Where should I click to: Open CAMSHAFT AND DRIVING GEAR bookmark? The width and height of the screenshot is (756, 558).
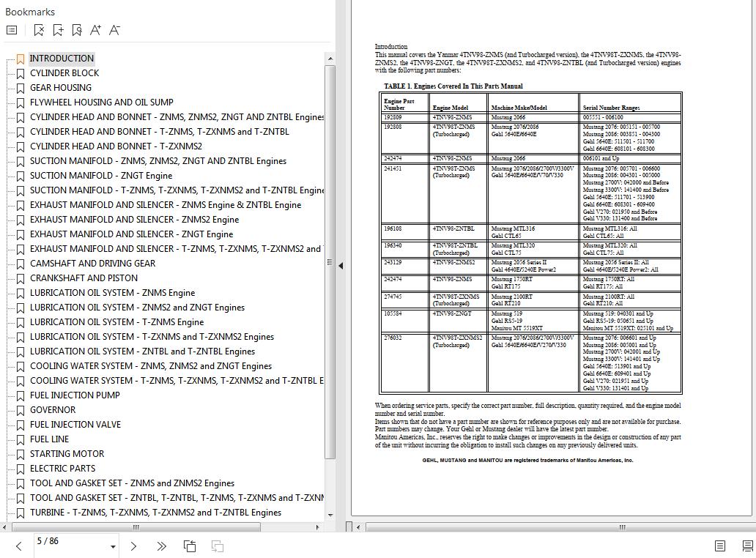click(x=92, y=264)
